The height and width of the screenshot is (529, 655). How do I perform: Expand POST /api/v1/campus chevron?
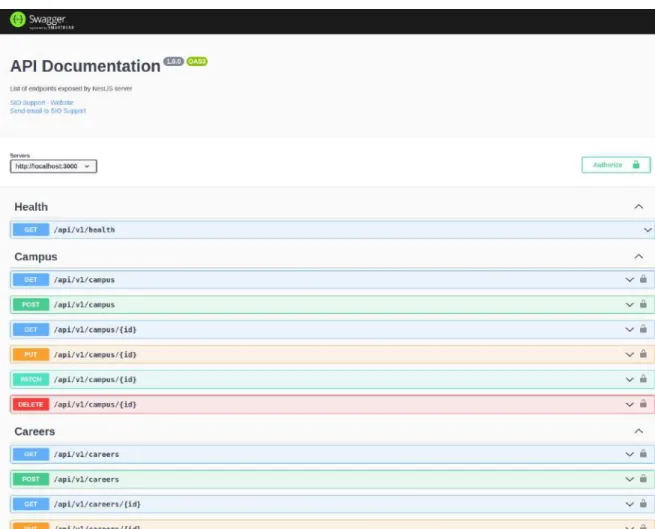(x=630, y=305)
